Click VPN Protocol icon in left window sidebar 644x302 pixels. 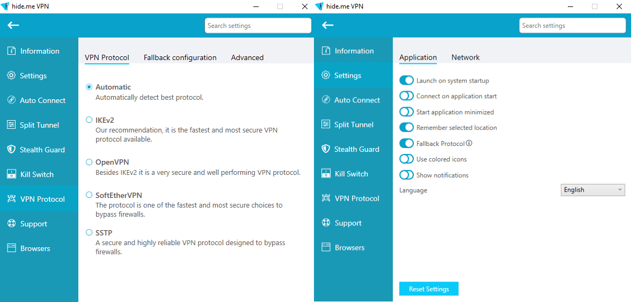(x=11, y=199)
